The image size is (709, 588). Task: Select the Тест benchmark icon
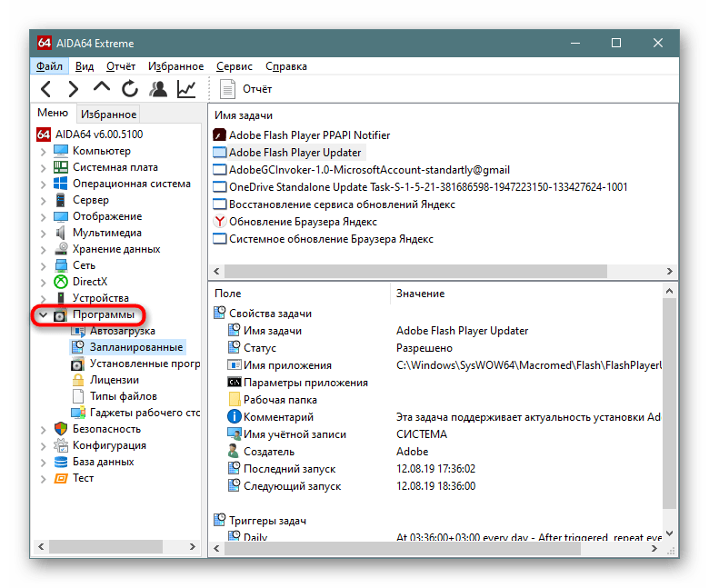coord(61,478)
